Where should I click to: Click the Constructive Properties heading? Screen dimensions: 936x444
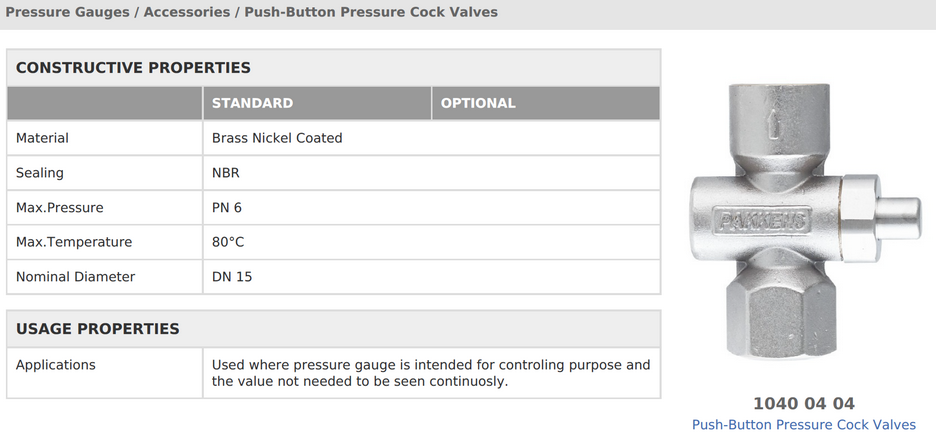pos(133,68)
